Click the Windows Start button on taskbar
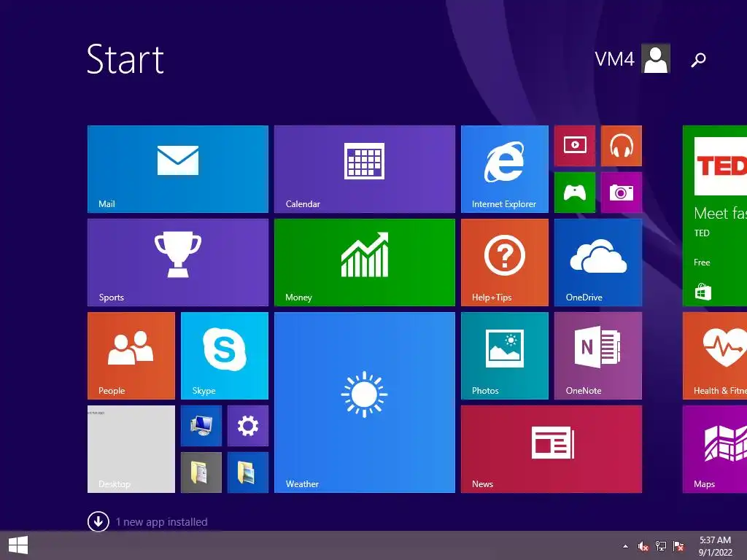Image resolution: width=747 pixels, height=560 pixels. pyautogui.click(x=18, y=545)
